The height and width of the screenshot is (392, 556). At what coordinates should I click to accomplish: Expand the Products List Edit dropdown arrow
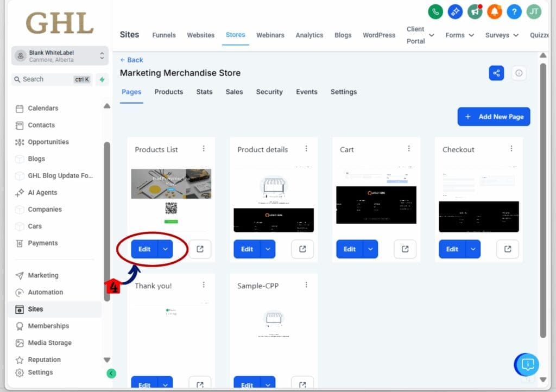click(x=166, y=249)
